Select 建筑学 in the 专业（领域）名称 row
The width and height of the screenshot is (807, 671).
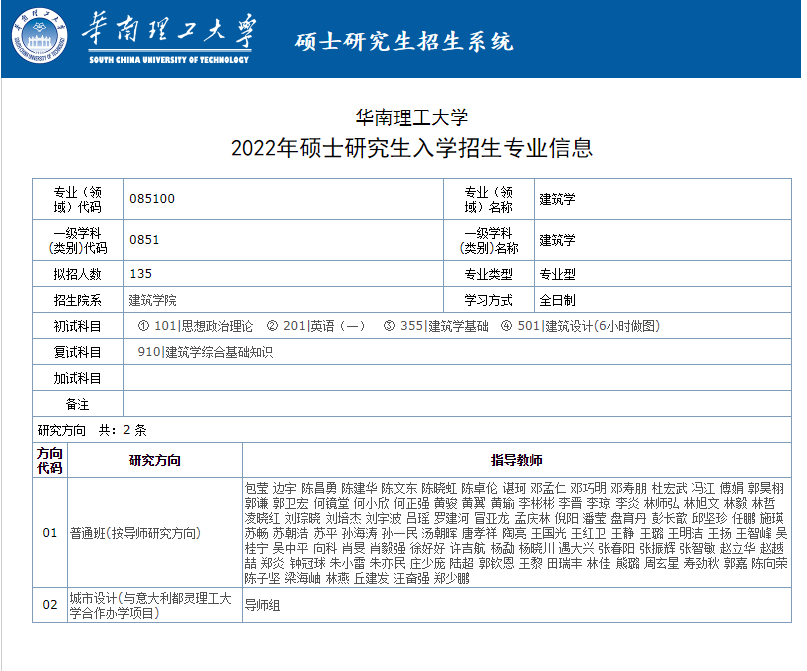coord(557,199)
